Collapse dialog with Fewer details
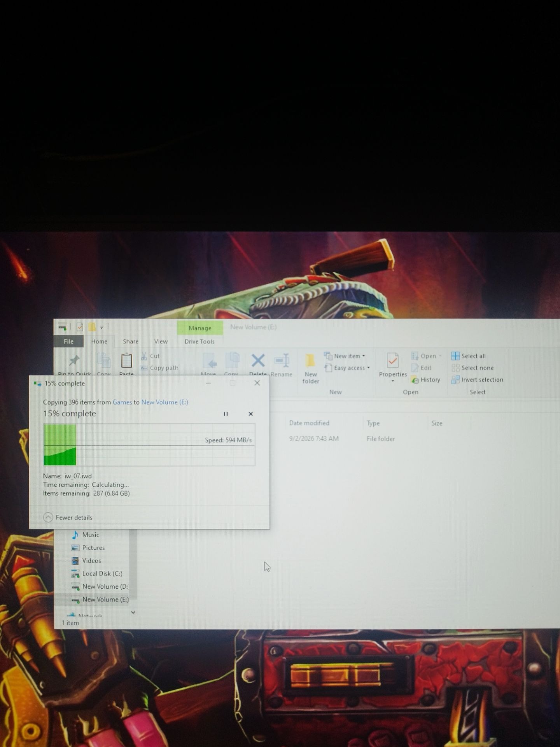 click(68, 517)
